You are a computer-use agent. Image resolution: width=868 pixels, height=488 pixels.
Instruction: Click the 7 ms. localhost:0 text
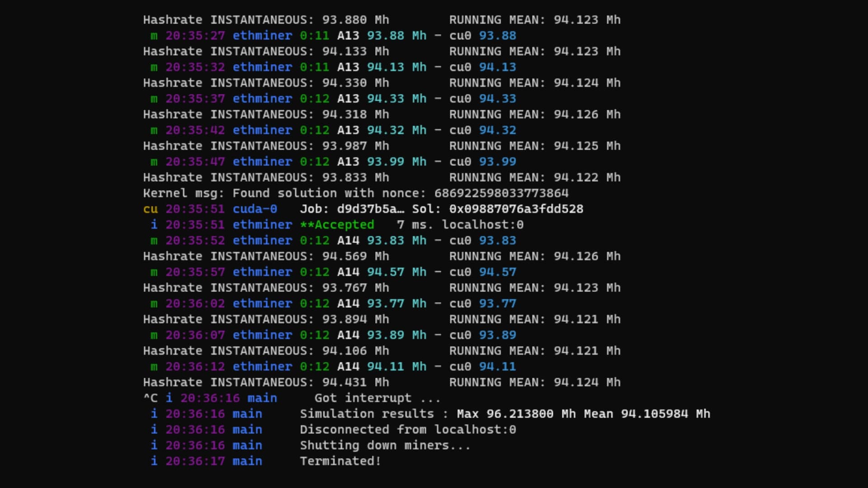pos(460,225)
